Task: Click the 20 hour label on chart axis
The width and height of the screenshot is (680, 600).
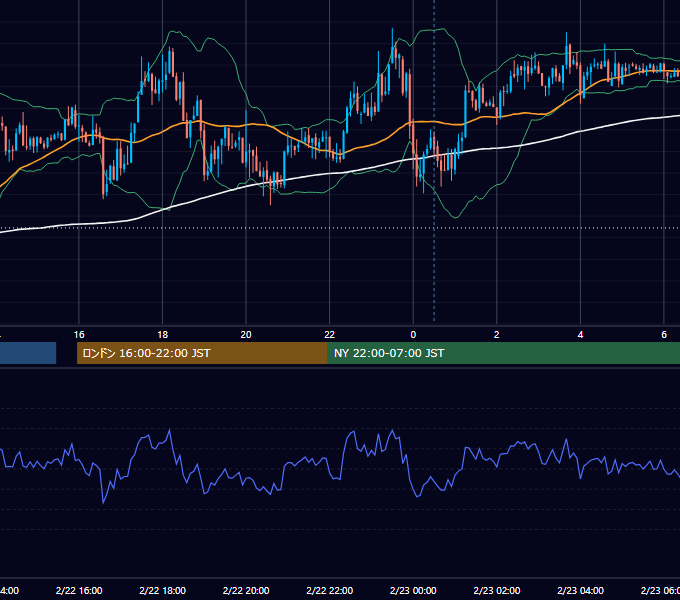Action: point(246,335)
